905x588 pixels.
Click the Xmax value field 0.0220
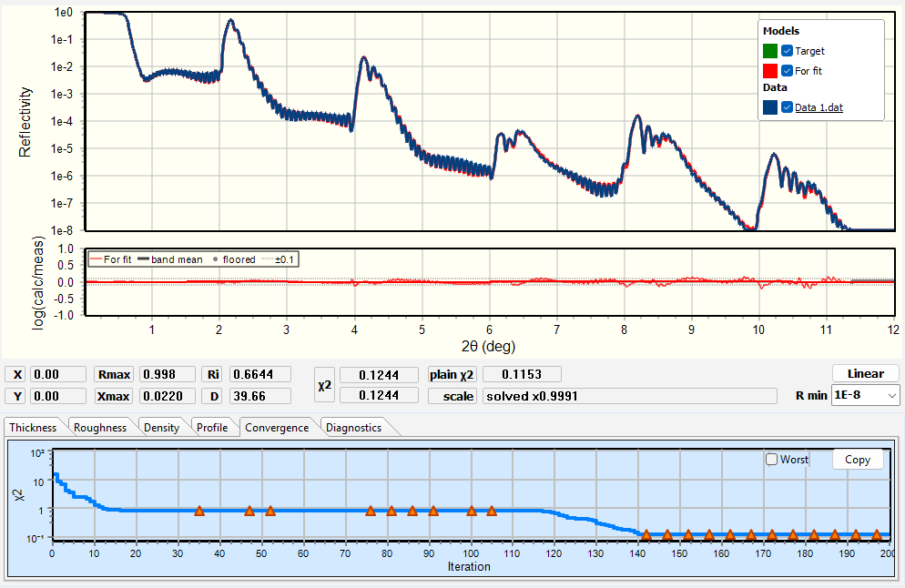click(168, 397)
